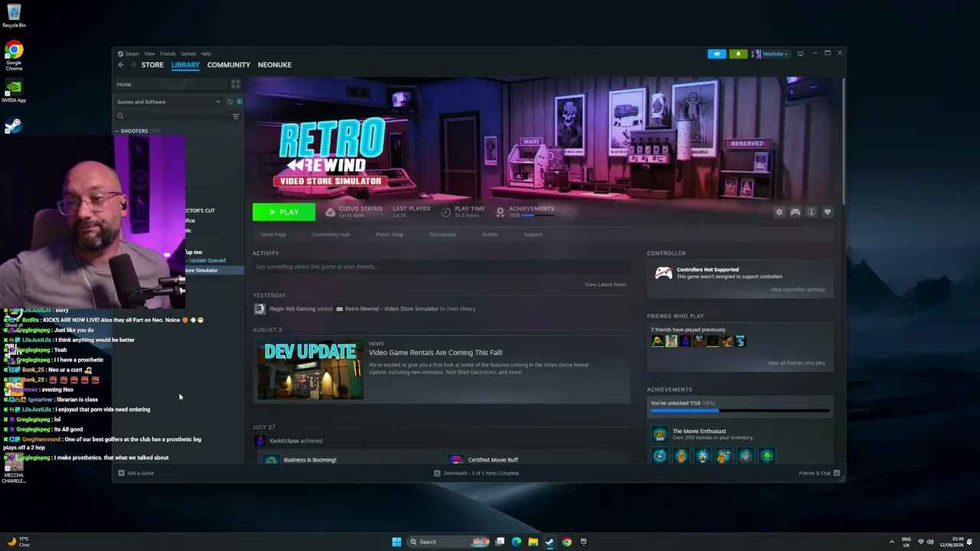The width and height of the screenshot is (980, 551).
Task: Open Friends & Chat panel
Action: pyautogui.click(x=819, y=473)
